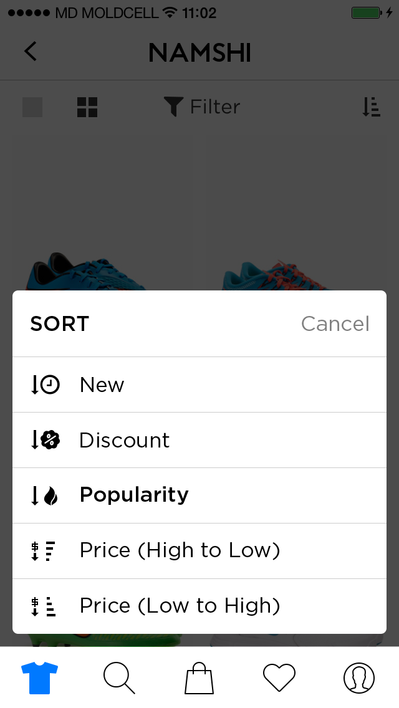Image resolution: width=399 pixels, height=708 pixels.
Task: Tap the back arrow in header
Action: click(30, 51)
